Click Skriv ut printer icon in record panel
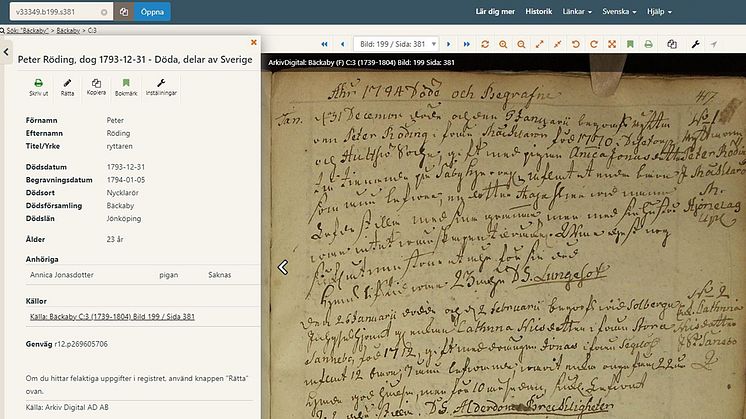Screen dimensions: 746x419 tap(37, 87)
